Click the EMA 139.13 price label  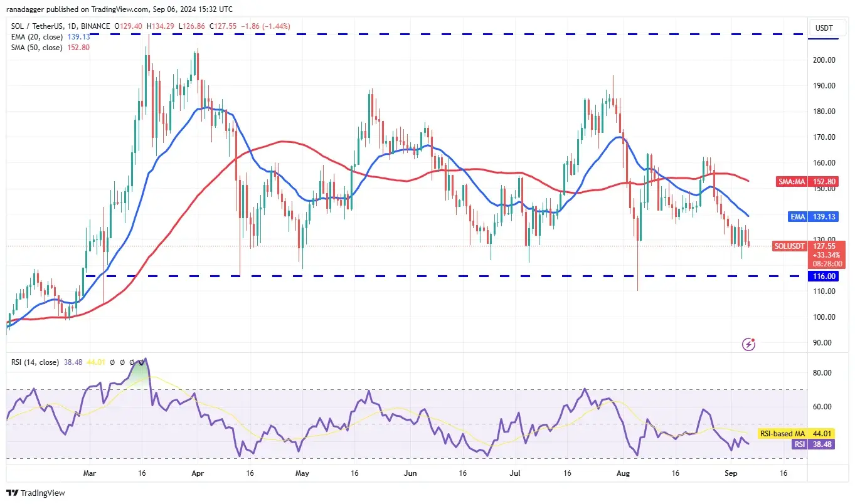(813, 216)
